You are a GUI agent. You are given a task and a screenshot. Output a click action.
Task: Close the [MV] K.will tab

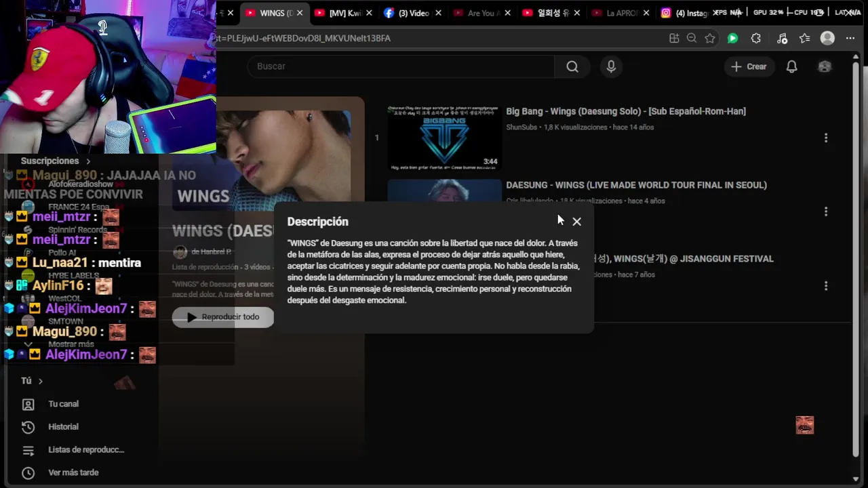click(x=369, y=13)
